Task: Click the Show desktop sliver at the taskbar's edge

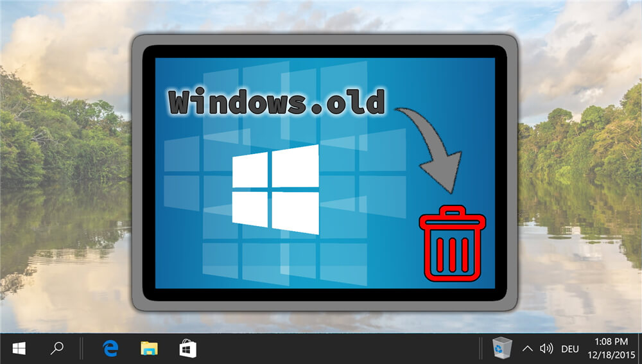Action: (x=639, y=349)
